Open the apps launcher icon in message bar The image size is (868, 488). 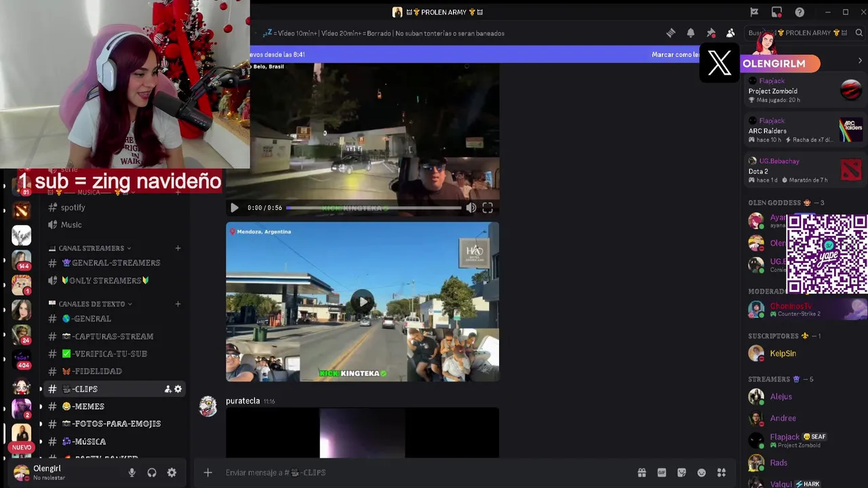click(722, 472)
